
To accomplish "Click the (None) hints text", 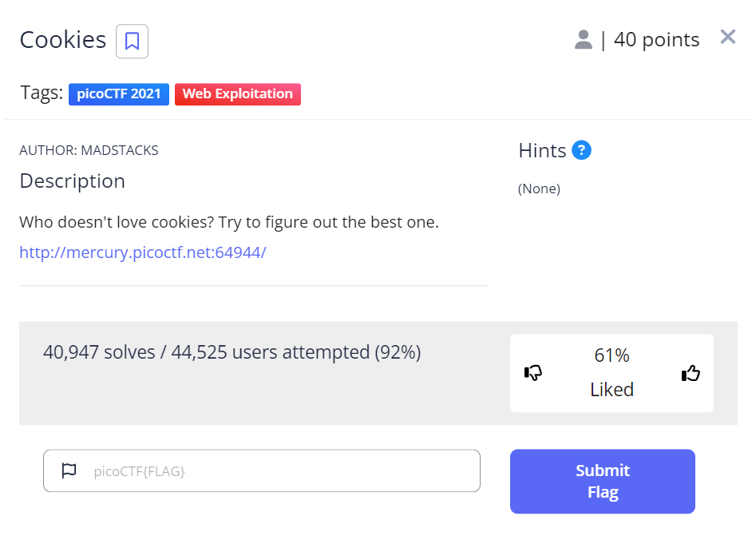I will pos(539,189).
